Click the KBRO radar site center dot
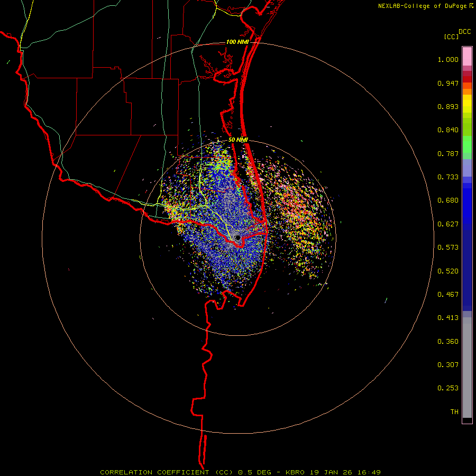The height and width of the screenshot is (476, 476). [x=237, y=237]
